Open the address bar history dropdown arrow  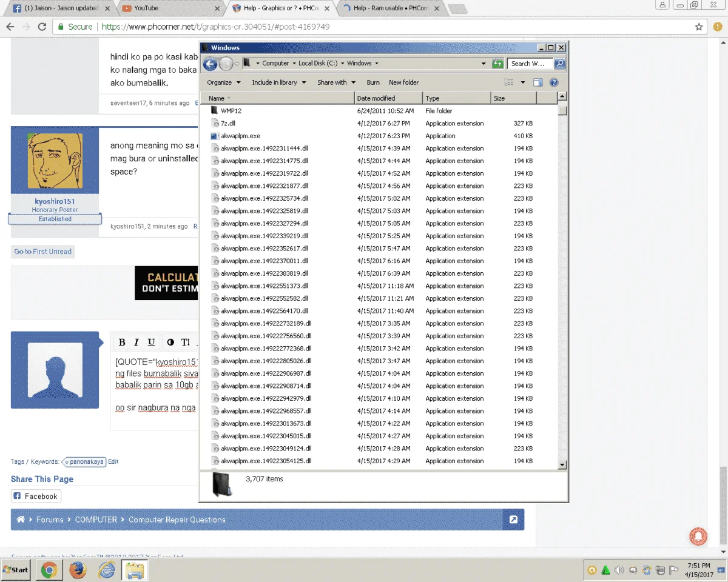484,63
